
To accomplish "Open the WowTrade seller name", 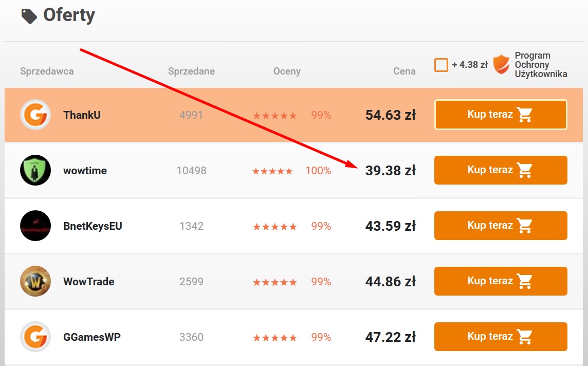I will [x=89, y=282].
